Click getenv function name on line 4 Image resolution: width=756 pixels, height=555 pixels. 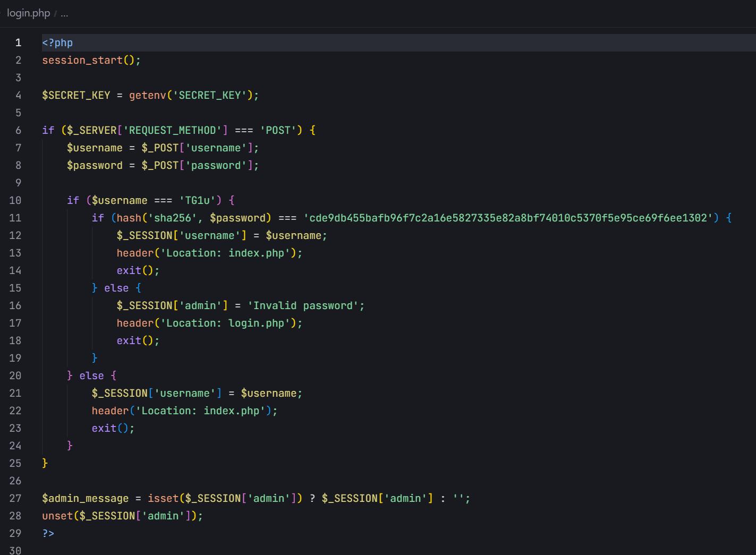[148, 95]
